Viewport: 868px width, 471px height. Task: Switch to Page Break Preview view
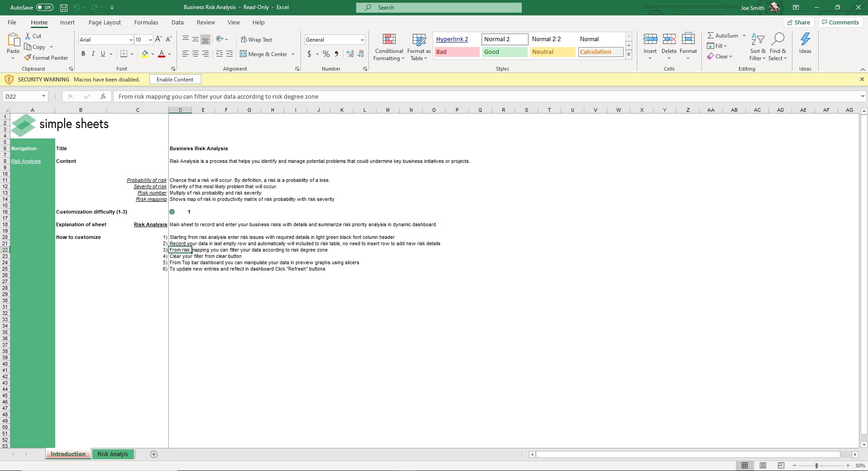point(781,466)
